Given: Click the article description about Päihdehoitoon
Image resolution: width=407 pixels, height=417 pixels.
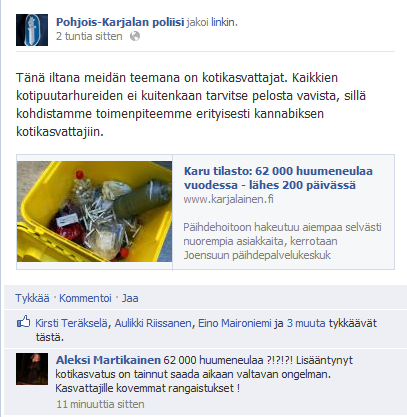Looking at the screenshot, I should (x=282, y=241).
